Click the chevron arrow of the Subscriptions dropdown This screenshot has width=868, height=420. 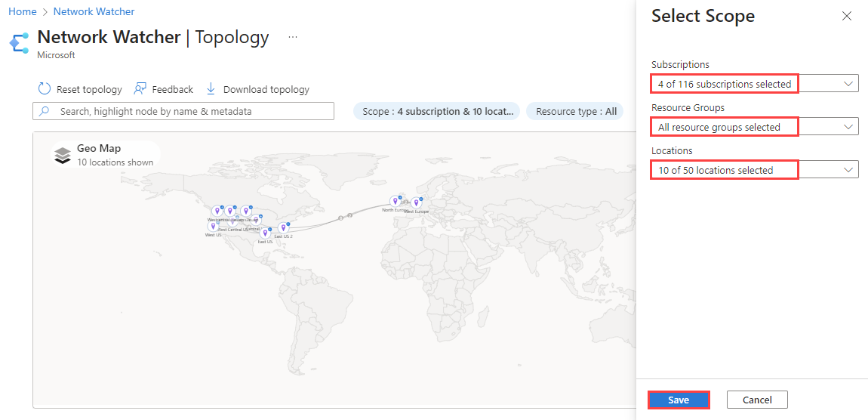[x=848, y=84]
